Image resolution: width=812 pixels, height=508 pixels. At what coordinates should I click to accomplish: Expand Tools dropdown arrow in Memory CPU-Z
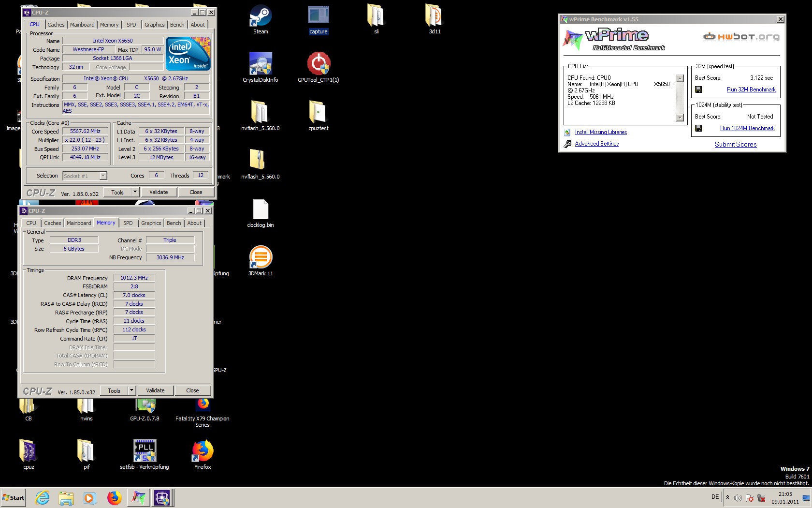131,390
